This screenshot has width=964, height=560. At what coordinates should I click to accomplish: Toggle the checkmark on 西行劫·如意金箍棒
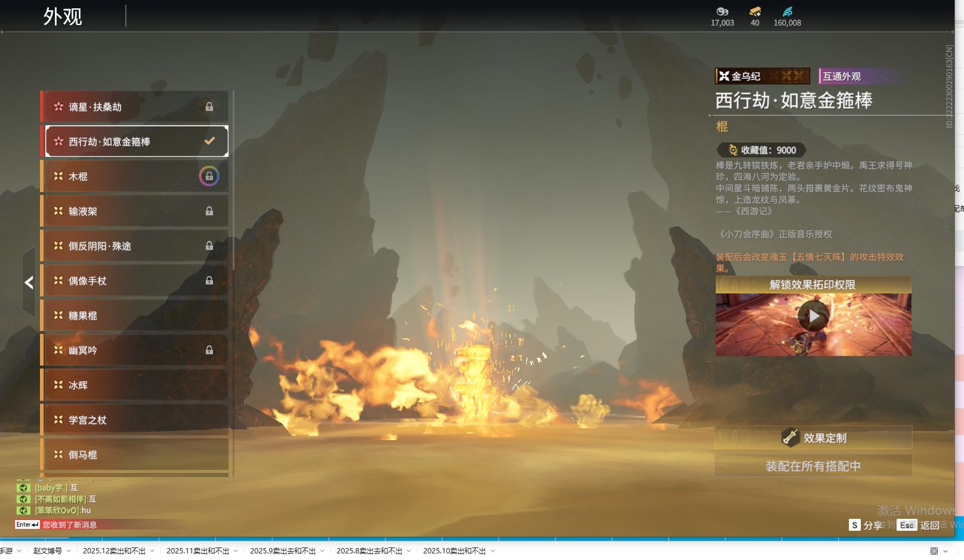[209, 141]
